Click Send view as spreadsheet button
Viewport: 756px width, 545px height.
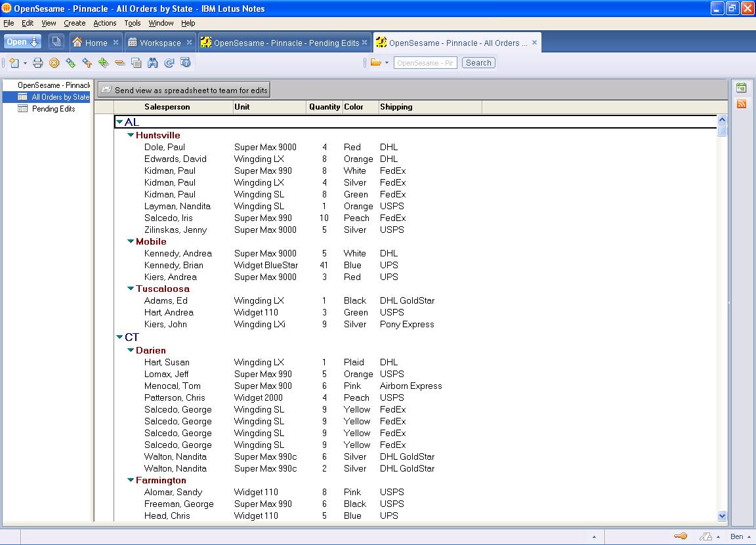[184, 90]
